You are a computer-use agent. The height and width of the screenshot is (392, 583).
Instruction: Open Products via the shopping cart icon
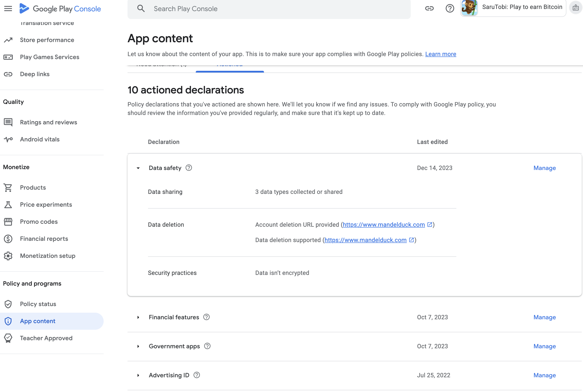coord(8,187)
